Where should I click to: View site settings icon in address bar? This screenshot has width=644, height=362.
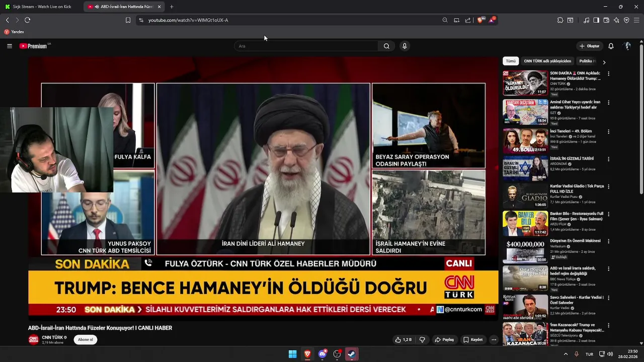(141, 20)
